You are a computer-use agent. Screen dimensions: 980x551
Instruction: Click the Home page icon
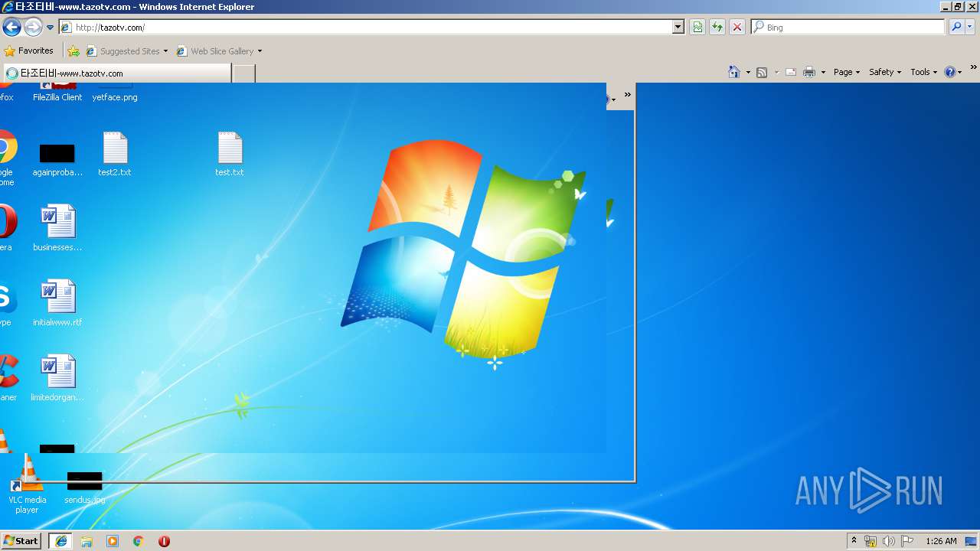(x=734, y=72)
